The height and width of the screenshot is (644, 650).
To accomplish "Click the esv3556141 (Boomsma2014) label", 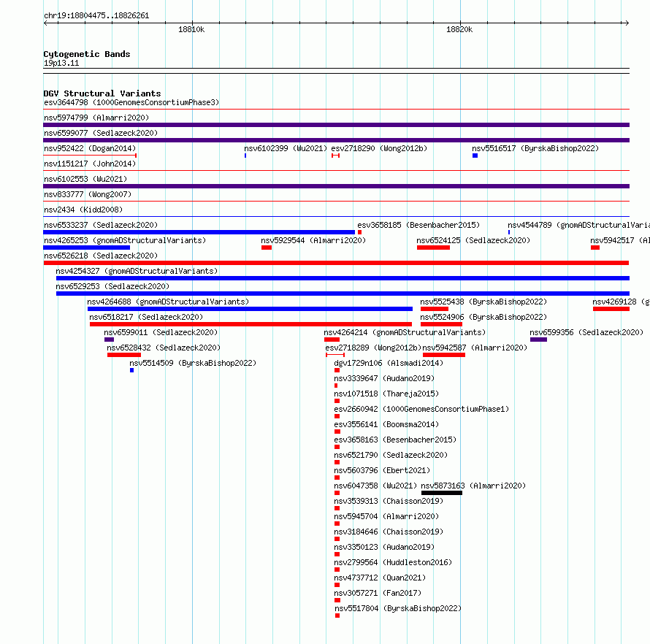I will point(386,424).
